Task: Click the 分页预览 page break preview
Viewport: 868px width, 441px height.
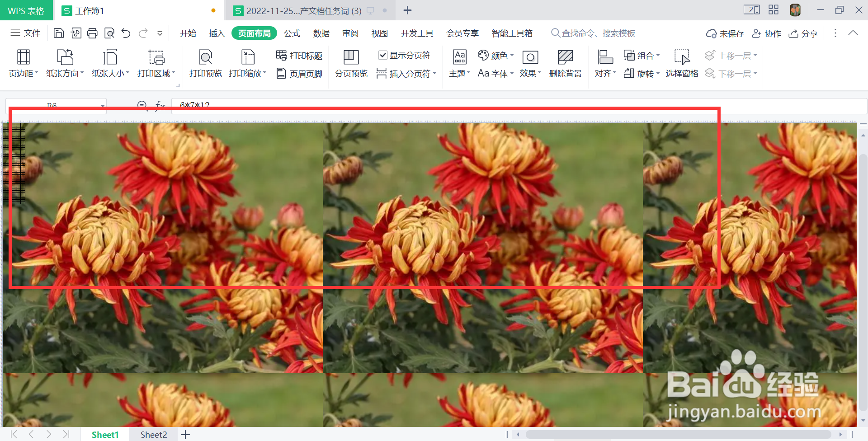Action: coord(351,64)
